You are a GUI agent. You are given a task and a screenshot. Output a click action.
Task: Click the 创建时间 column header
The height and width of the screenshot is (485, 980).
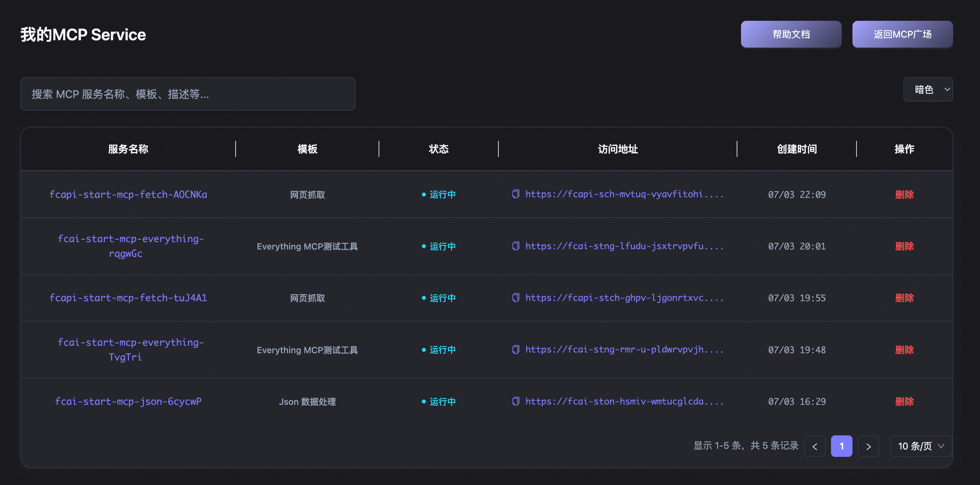click(797, 149)
